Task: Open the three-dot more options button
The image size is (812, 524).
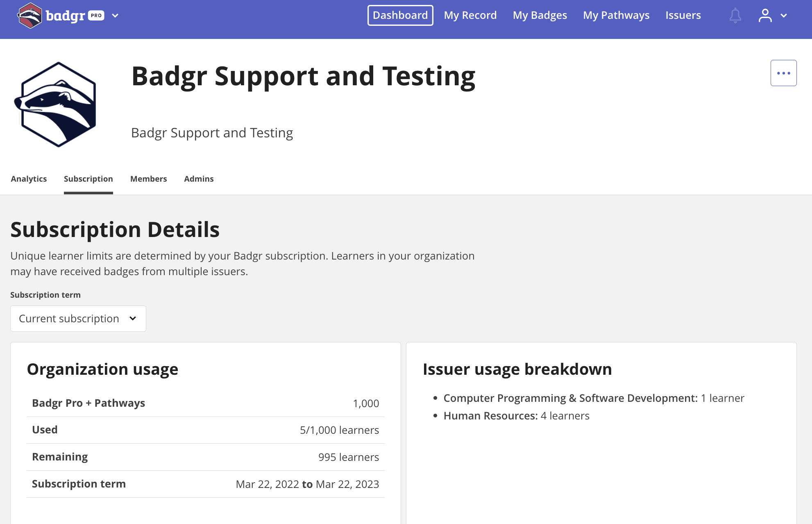Action: (783, 73)
